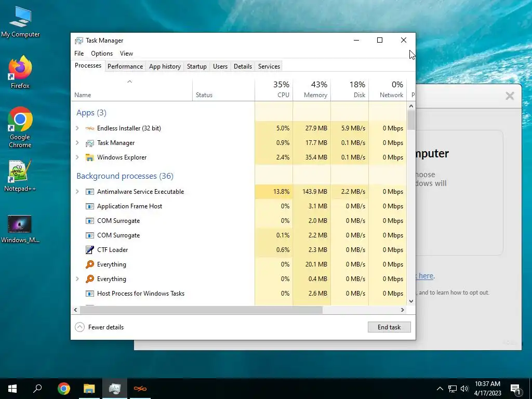Click the magnifier icon of the 20.1 MB Everything process
Image resolution: width=532 pixels, height=399 pixels.
click(x=89, y=264)
